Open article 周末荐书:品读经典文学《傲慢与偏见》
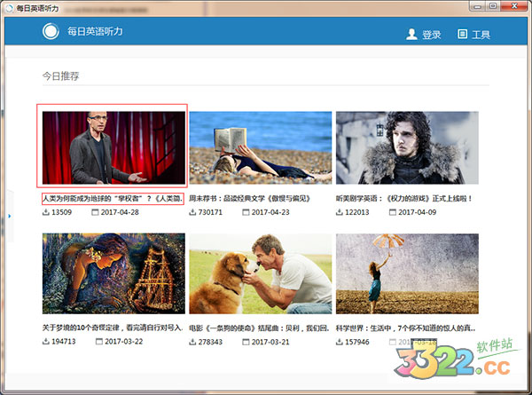 (249, 198)
